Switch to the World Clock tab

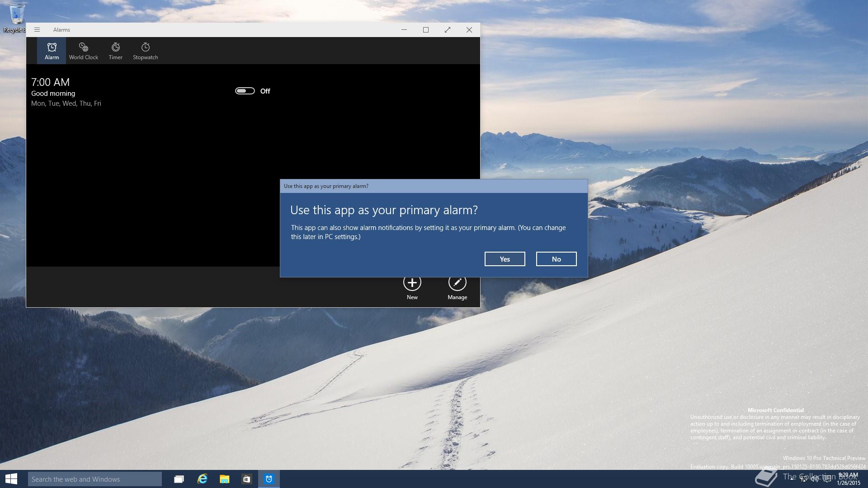click(x=83, y=51)
